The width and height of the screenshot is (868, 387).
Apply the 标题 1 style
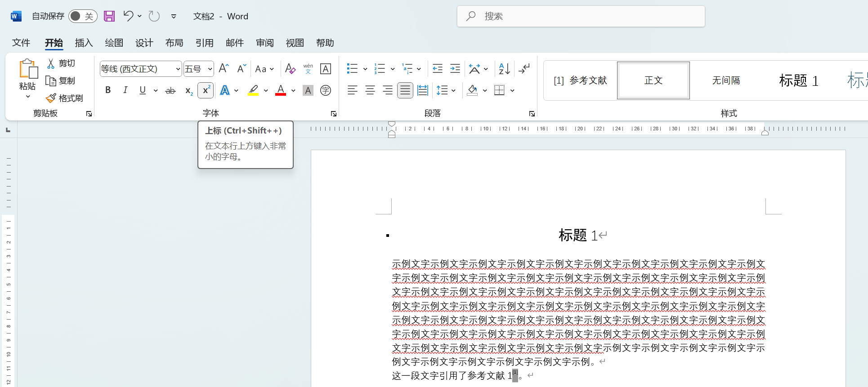[798, 80]
